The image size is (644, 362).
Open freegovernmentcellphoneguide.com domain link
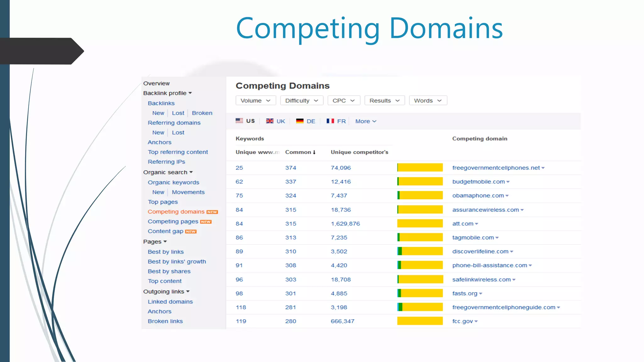pyautogui.click(x=504, y=307)
